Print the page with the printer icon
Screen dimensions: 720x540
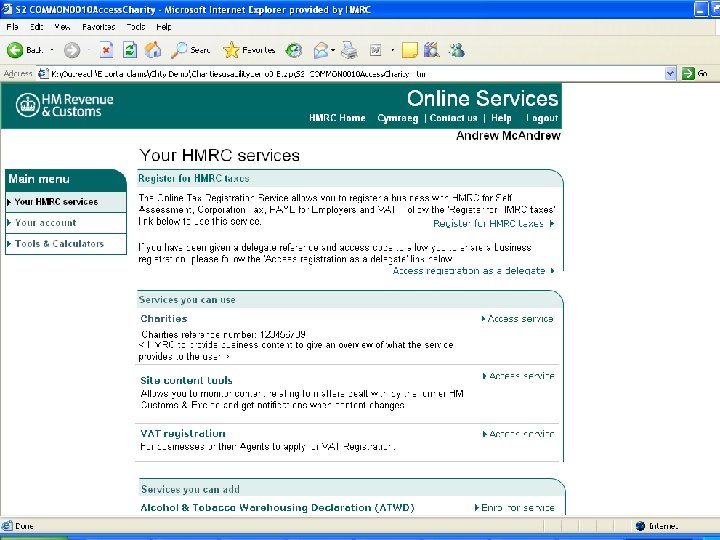[x=349, y=50]
